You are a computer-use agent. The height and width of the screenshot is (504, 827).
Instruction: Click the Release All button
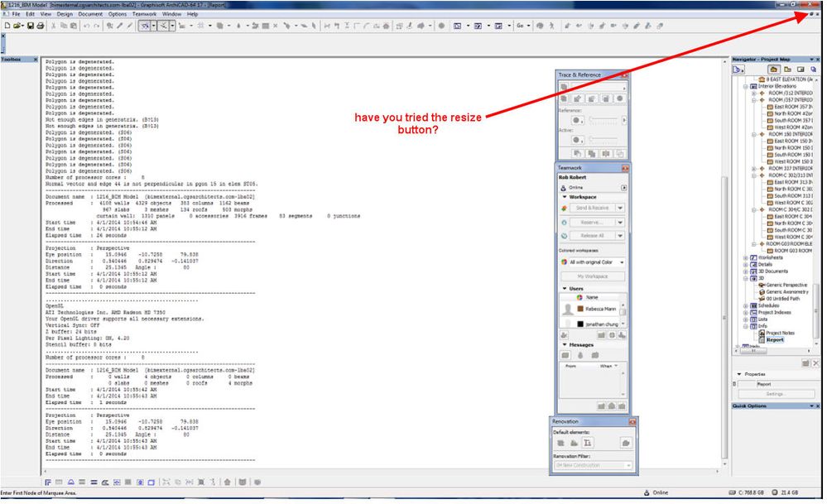tap(589, 235)
